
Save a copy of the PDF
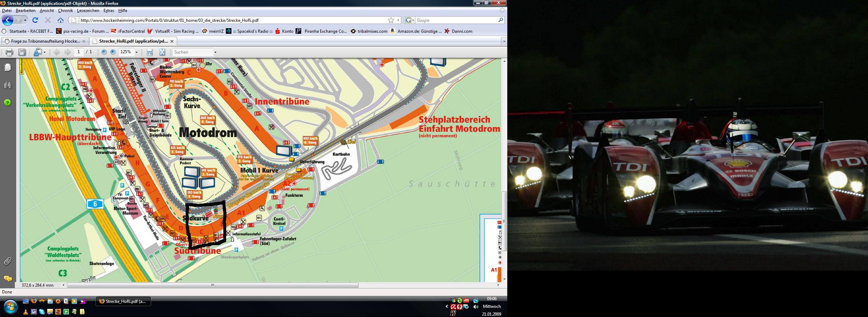tap(22, 52)
